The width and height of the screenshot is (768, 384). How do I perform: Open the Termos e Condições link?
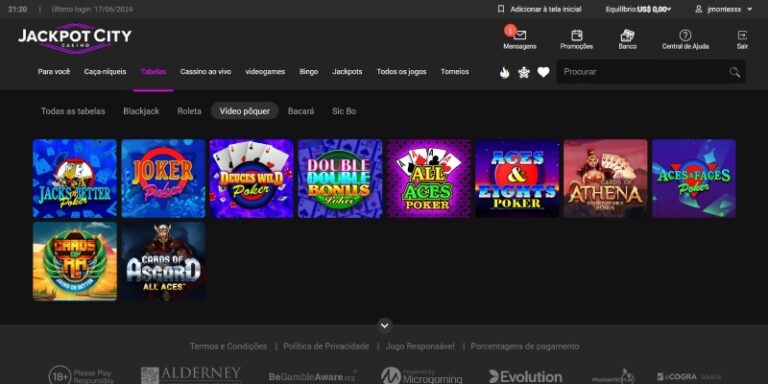(x=228, y=346)
